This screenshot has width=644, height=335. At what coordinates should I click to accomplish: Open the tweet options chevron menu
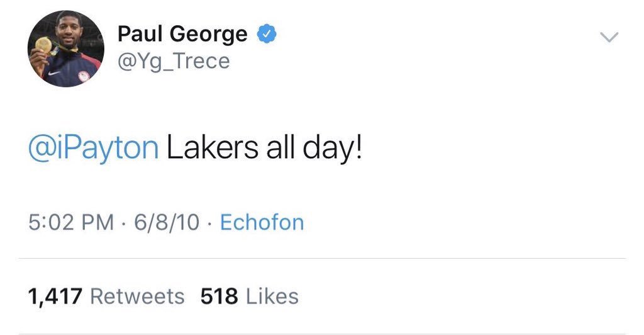609,38
